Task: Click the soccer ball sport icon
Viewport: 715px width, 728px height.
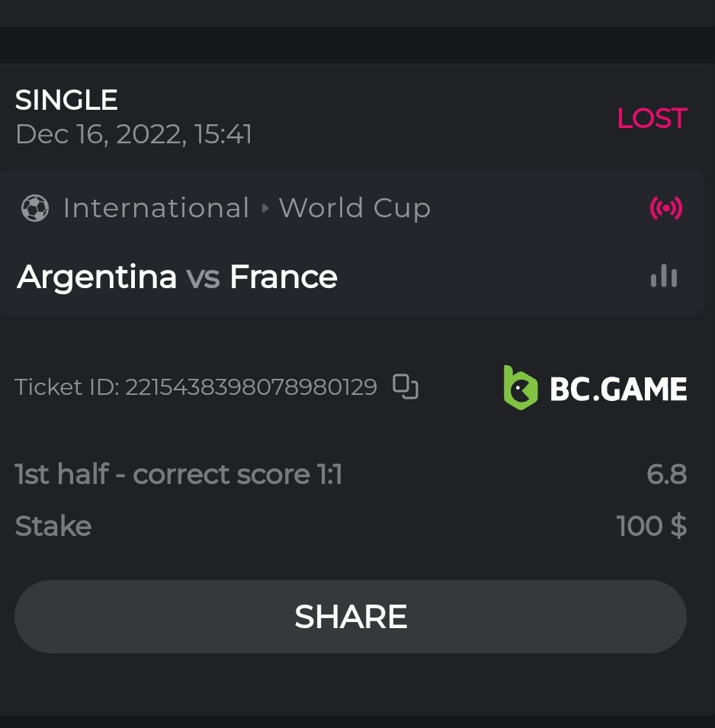Action: pyautogui.click(x=35, y=208)
